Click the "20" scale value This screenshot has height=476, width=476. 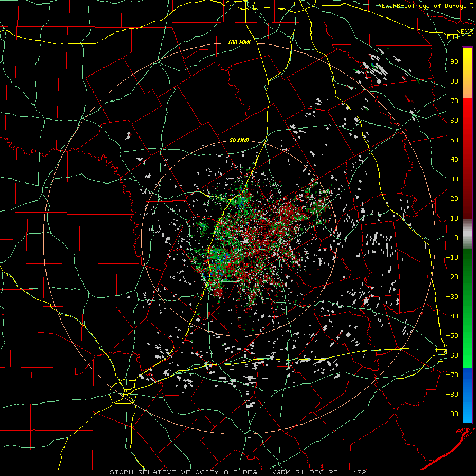point(454,198)
